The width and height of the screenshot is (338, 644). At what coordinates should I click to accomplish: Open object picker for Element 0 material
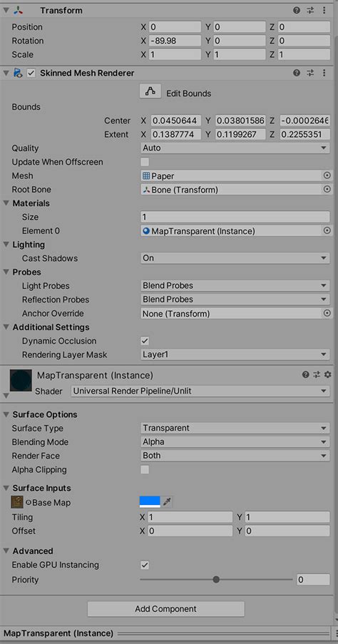pos(327,231)
